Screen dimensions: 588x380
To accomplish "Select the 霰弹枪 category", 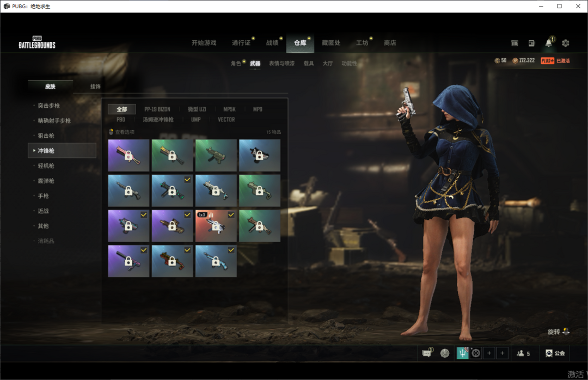I will tap(46, 181).
